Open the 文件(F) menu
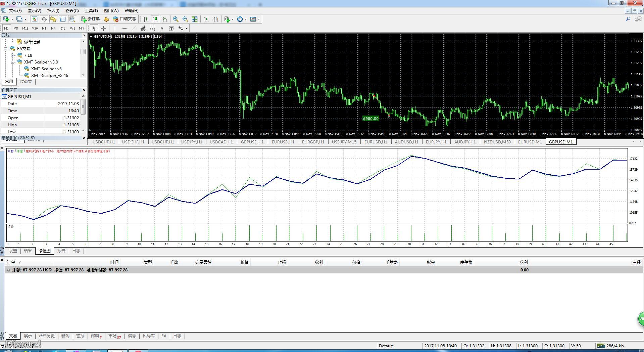This screenshot has height=352, width=644. tap(15, 10)
